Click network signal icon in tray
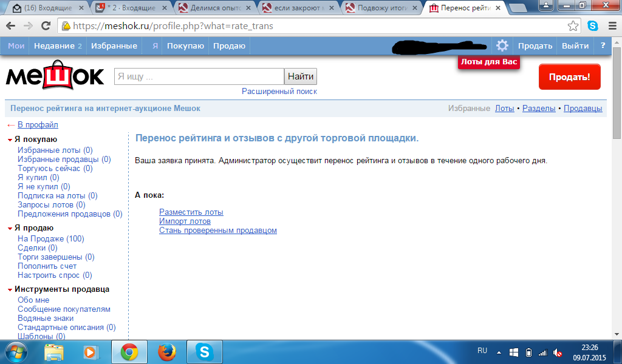The width and height of the screenshot is (622, 364). 542,352
